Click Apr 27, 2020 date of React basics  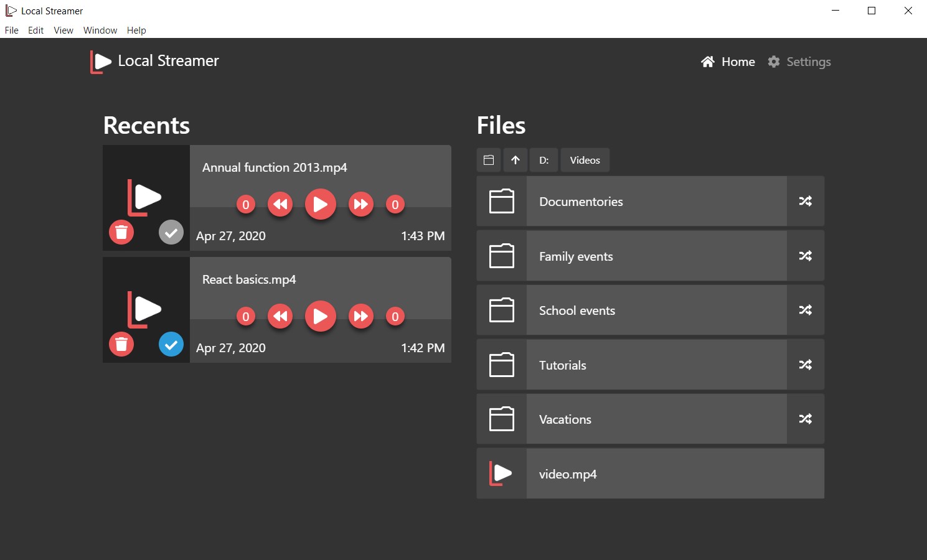click(x=231, y=348)
